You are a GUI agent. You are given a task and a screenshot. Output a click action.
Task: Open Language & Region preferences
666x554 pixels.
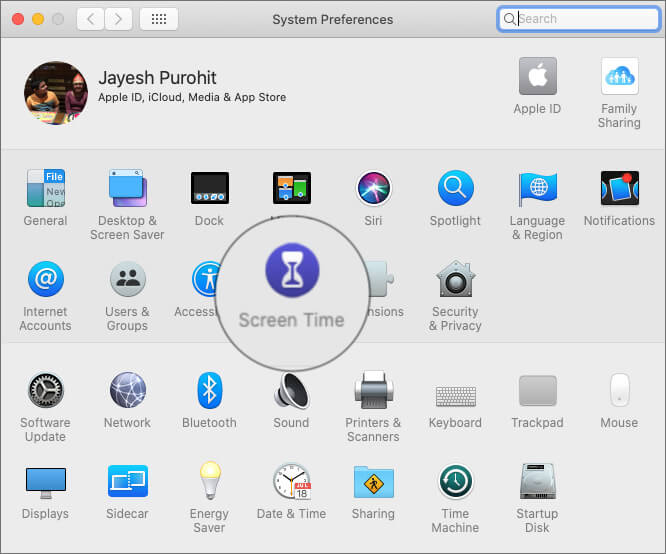(537, 188)
